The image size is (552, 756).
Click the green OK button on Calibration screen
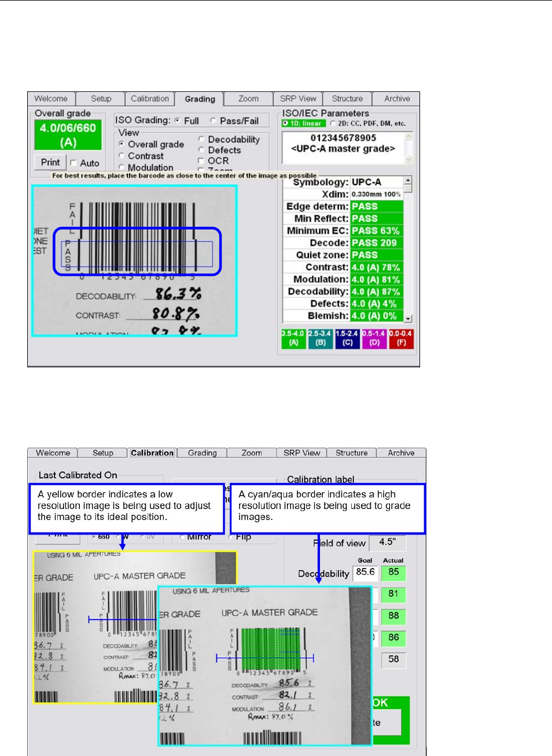(x=391, y=720)
